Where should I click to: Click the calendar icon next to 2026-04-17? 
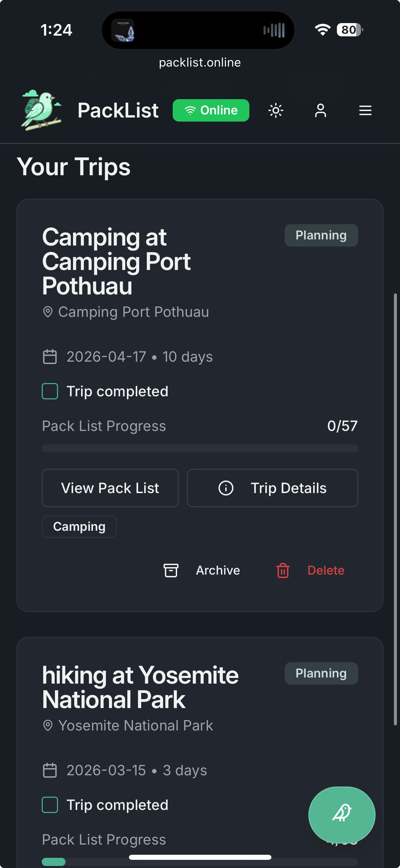tap(50, 357)
